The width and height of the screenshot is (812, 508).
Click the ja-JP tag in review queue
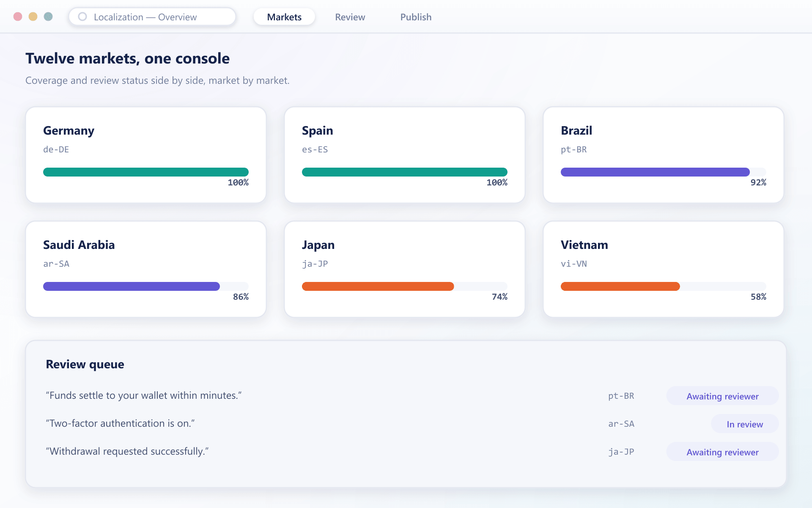pyautogui.click(x=621, y=452)
